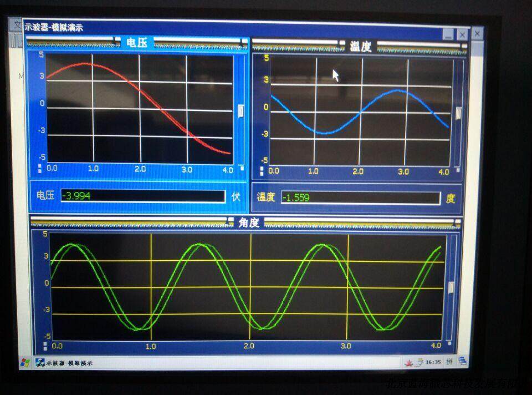This screenshot has width=532, height=395.
Task: Click the taskbar clock showing 16:35
Action: click(432, 362)
